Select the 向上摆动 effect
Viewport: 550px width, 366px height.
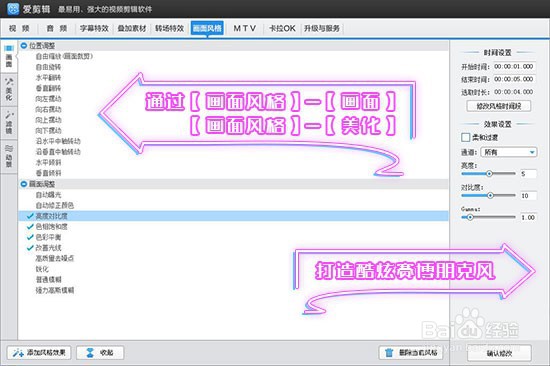48,120
